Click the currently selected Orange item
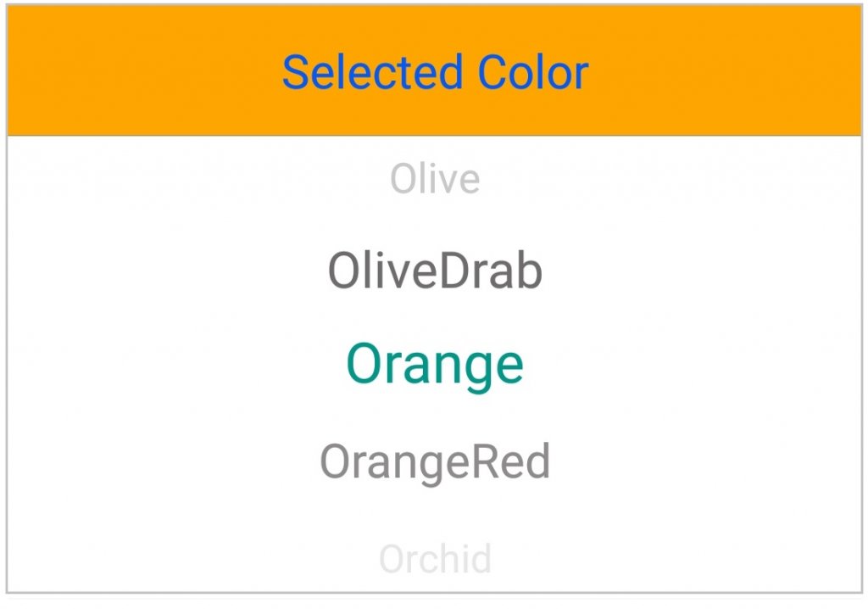868x609 pixels. click(x=435, y=366)
